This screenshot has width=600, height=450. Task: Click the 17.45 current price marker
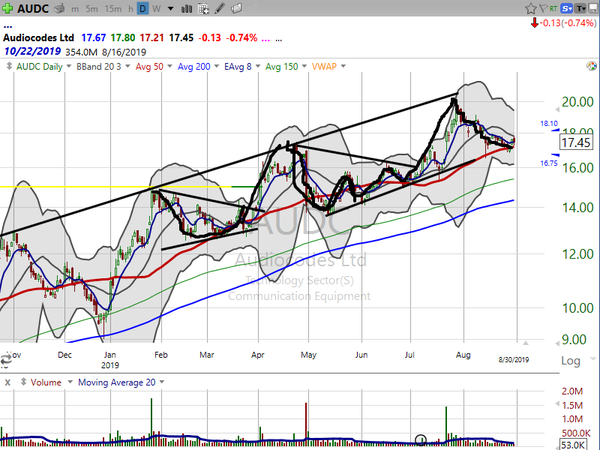tap(577, 143)
